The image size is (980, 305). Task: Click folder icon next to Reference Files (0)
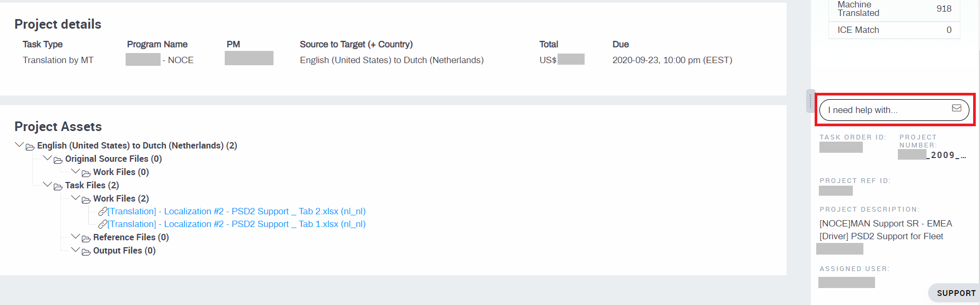[86, 238]
